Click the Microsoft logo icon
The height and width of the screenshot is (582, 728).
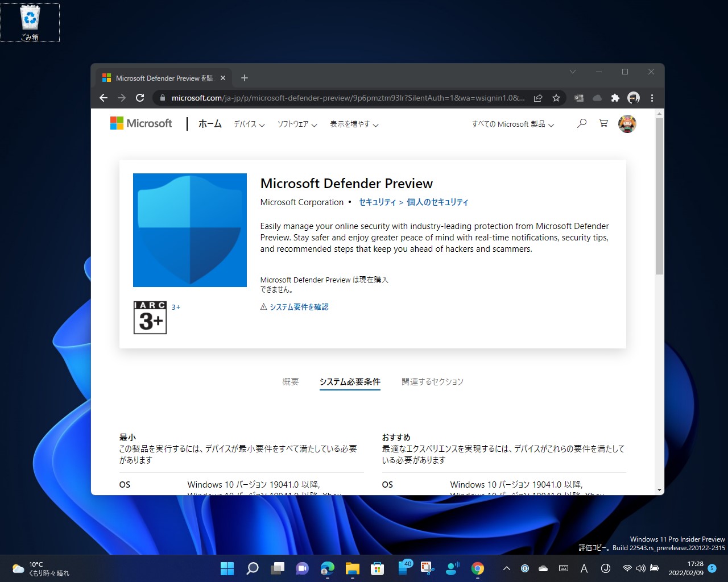point(117,123)
